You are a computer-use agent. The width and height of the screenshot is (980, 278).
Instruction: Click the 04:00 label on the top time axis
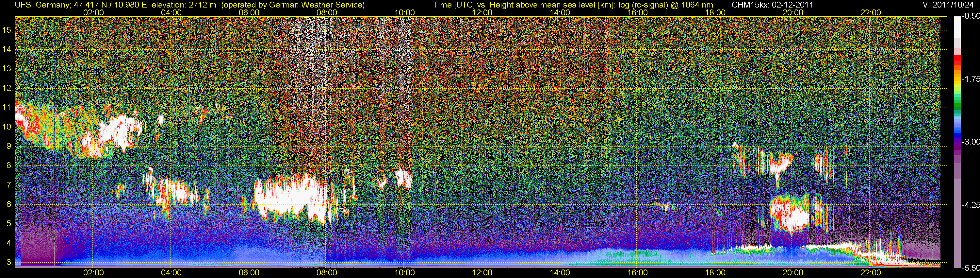coord(171,12)
